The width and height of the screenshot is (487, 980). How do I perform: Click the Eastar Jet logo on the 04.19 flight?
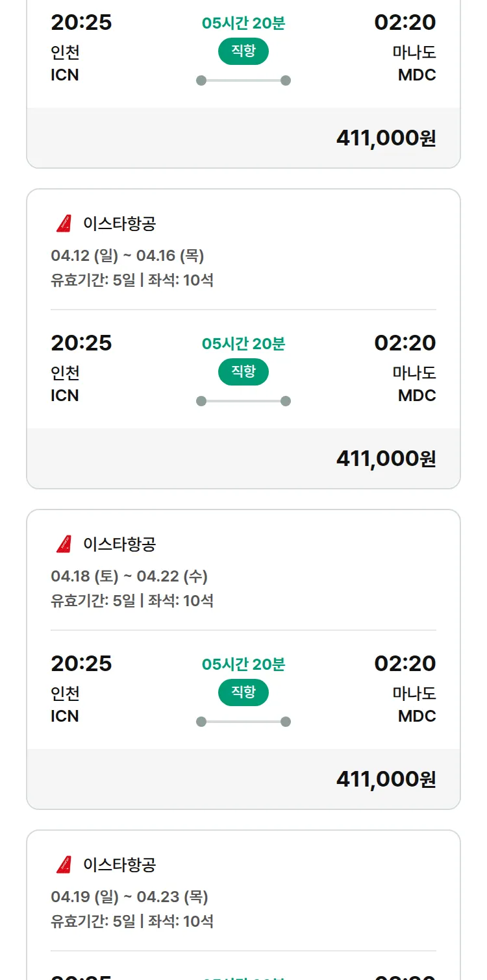coord(64,864)
